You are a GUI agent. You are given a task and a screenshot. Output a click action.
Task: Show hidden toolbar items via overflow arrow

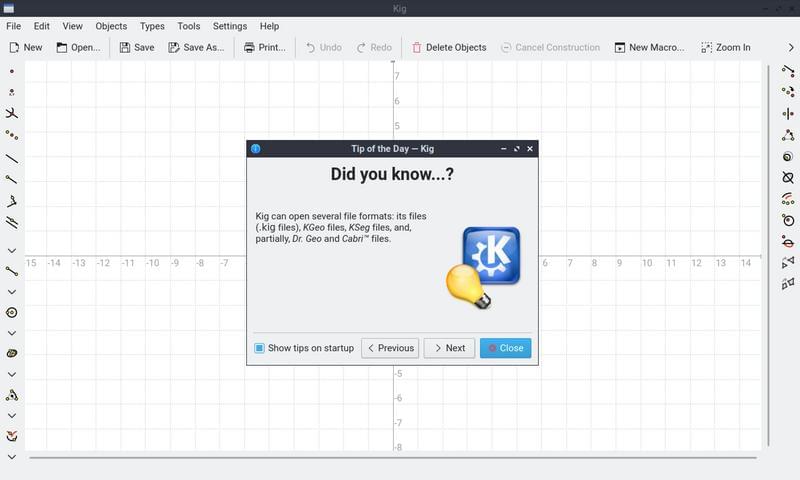pos(791,47)
